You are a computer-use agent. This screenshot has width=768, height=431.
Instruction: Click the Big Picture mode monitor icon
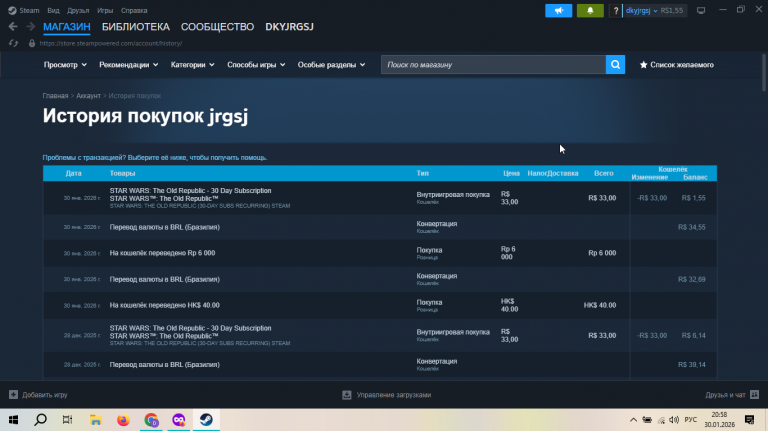click(x=701, y=10)
